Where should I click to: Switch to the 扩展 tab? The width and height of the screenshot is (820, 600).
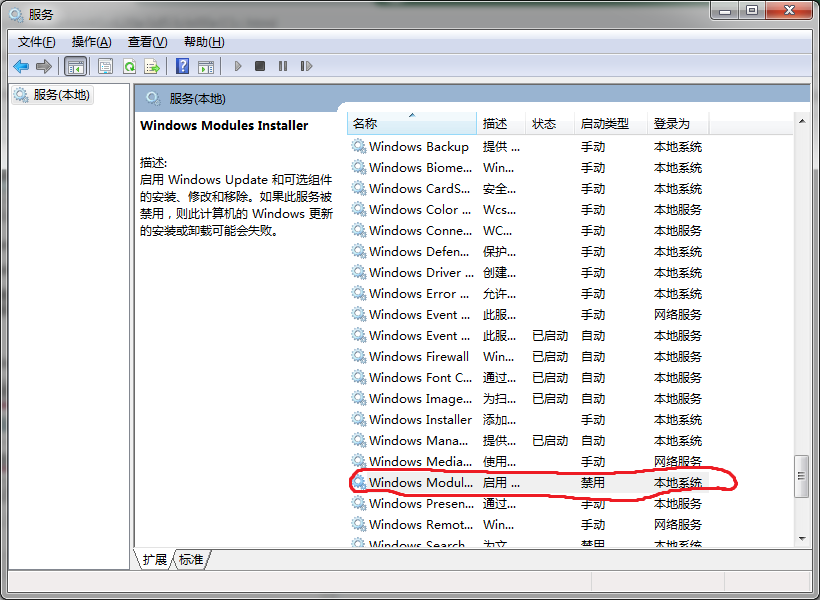click(154, 560)
